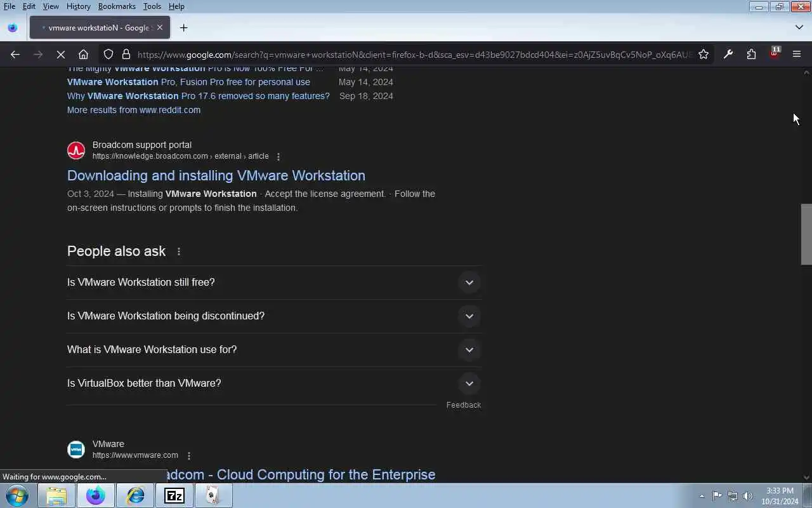The image size is (812, 508).
Task: Click the page vertical scrollbar thumb
Action: point(806,234)
